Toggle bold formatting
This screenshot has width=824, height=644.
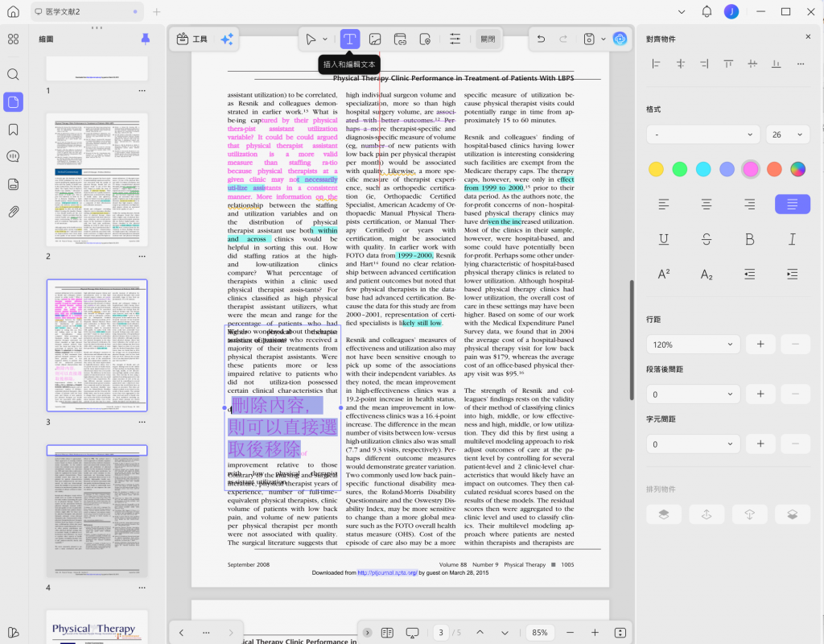pos(749,240)
